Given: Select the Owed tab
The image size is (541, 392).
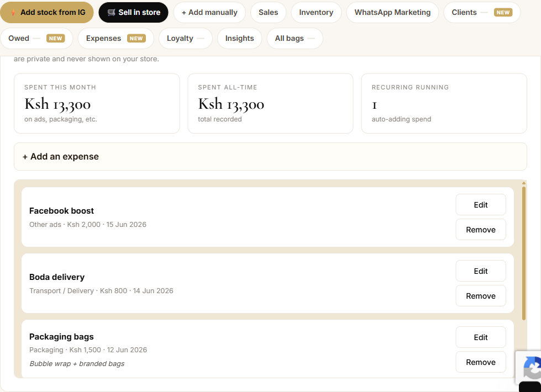Looking at the screenshot, I should tap(36, 38).
